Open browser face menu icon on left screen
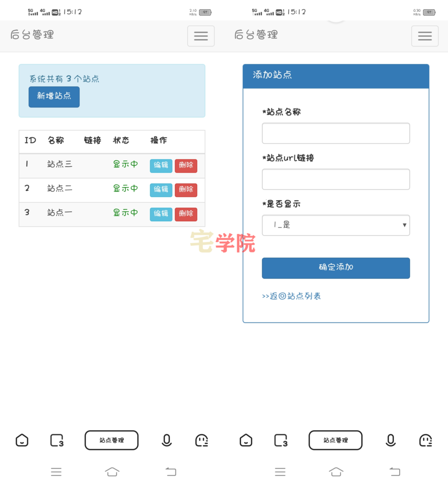Screen dimensions: 448x485 (x=201, y=440)
